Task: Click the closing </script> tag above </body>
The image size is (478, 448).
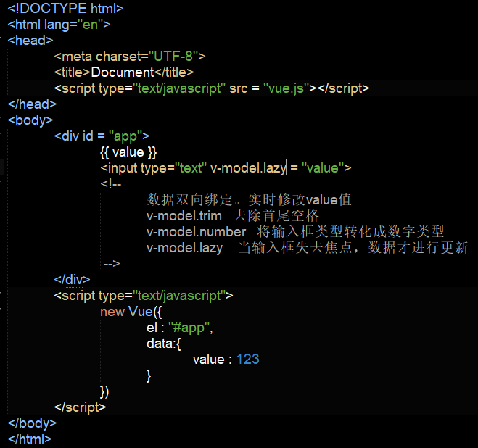Action: [80, 407]
